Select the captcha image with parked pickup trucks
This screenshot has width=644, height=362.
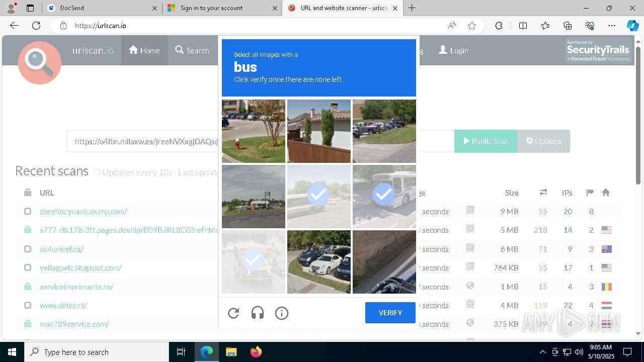[x=384, y=131]
